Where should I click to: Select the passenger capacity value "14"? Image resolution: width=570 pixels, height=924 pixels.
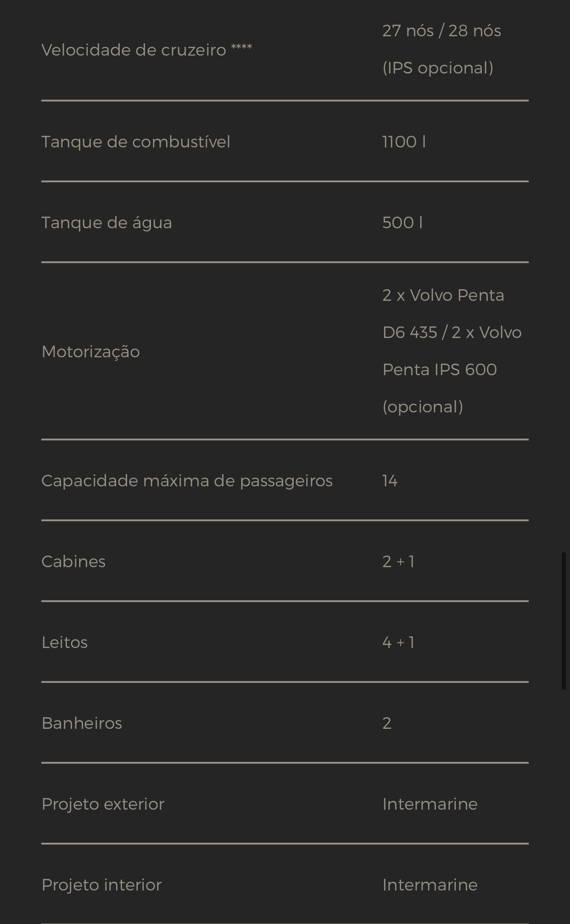tap(390, 481)
